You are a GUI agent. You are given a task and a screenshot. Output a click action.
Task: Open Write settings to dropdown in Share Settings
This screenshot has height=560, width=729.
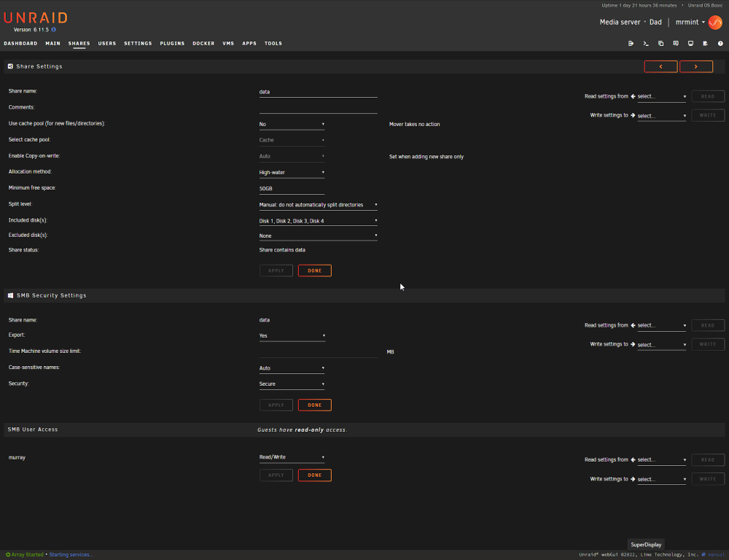tap(662, 116)
